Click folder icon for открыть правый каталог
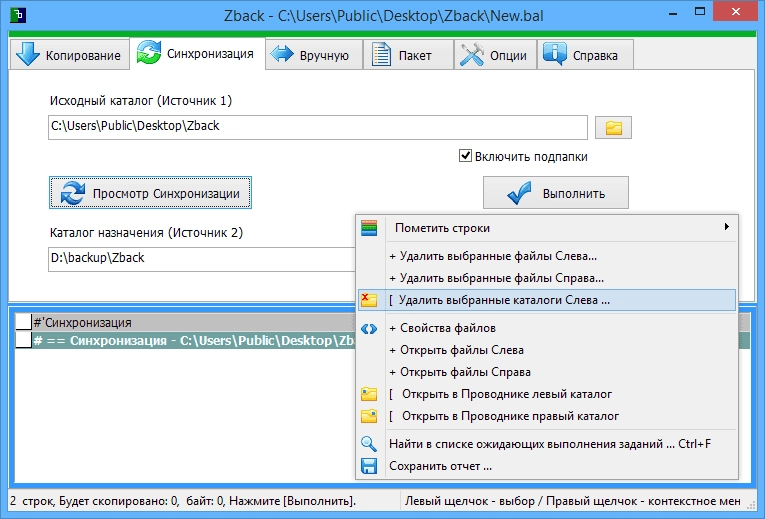The image size is (765, 519). [369, 416]
